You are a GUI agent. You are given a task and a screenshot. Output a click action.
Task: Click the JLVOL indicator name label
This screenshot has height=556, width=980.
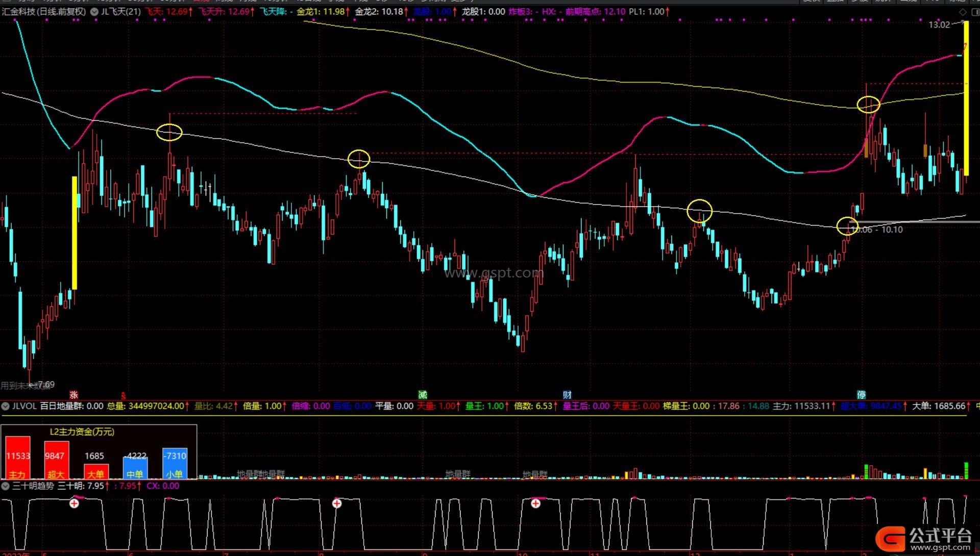(24, 406)
